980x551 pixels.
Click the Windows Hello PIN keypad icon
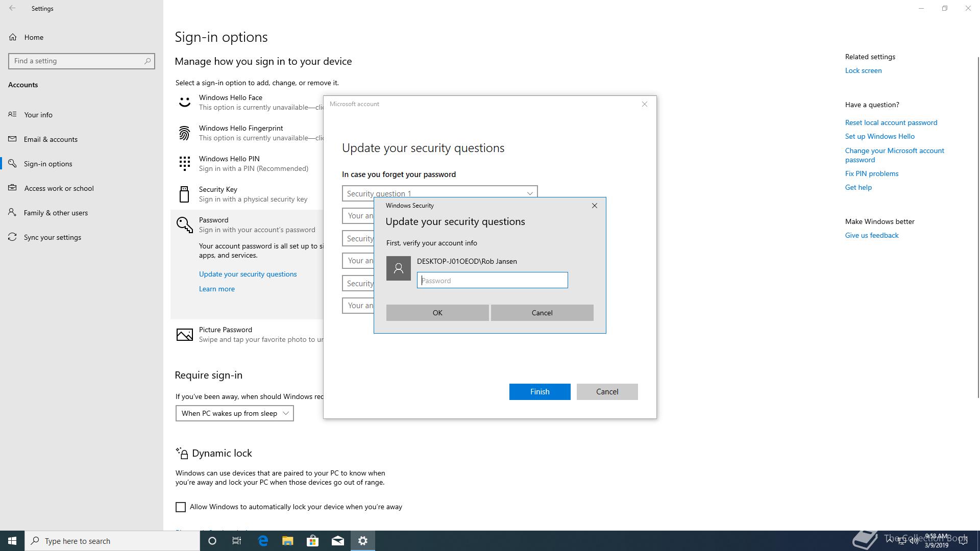[x=184, y=163]
